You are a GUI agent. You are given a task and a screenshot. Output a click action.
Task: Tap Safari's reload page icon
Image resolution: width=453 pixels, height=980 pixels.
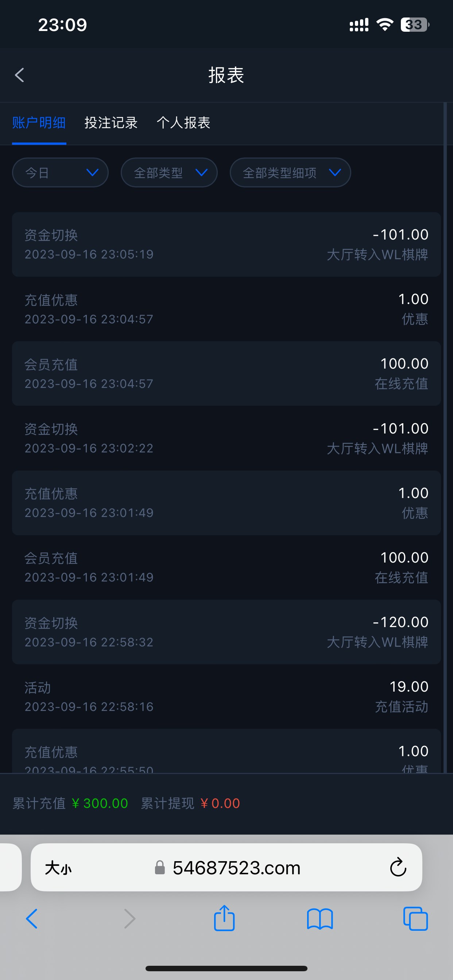[398, 867]
